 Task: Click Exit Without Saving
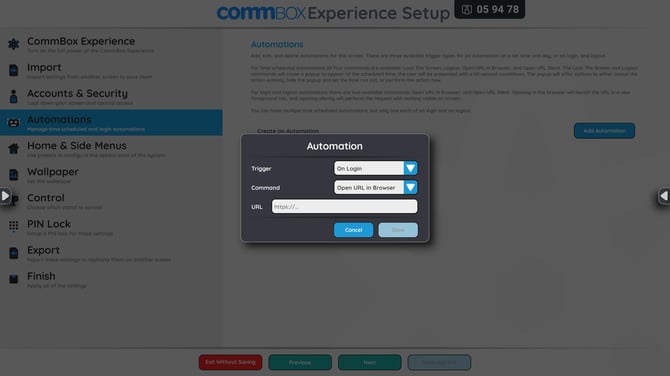click(230, 362)
